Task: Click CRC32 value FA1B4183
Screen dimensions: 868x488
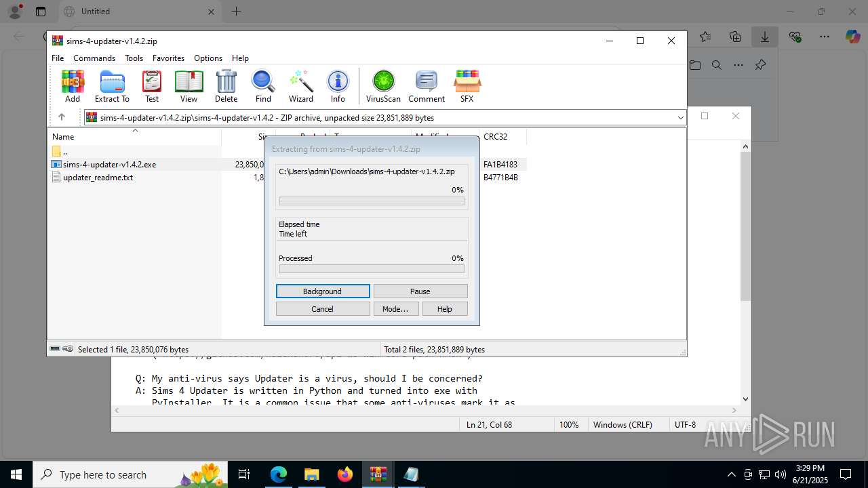Action: click(500, 164)
